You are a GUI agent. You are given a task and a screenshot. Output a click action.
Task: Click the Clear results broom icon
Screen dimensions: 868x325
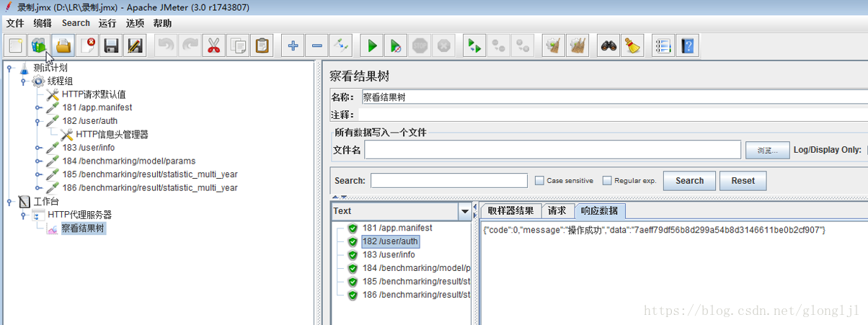(x=553, y=46)
